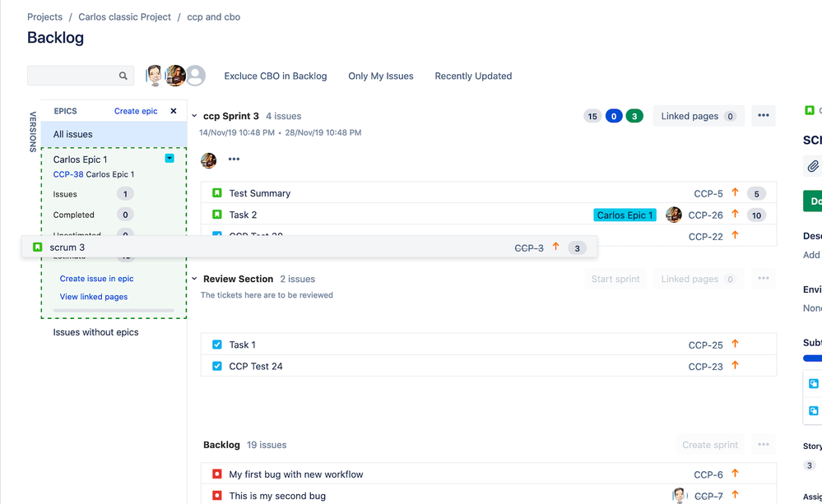Open the Carlos Epic 1 dropdown arrow
The height and width of the screenshot is (504, 822).
[170, 158]
